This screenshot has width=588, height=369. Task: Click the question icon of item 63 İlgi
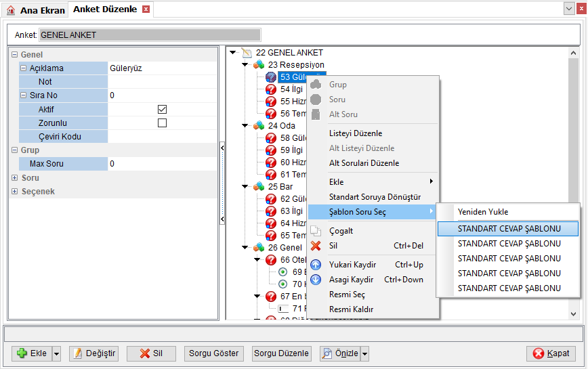click(x=271, y=211)
